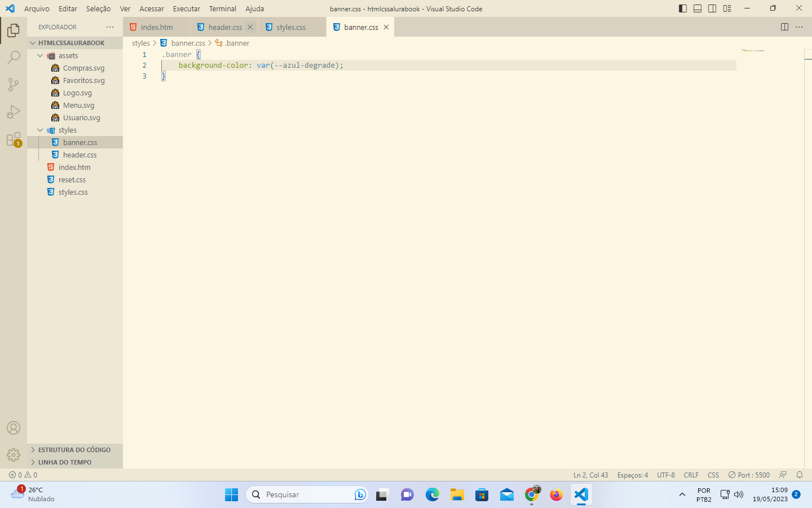
Task: Open the Executar menu
Action: [x=187, y=8]
